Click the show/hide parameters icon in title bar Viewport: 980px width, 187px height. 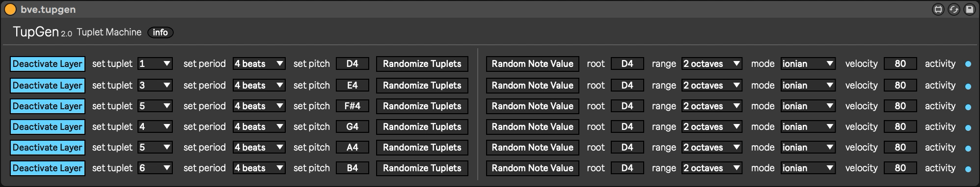click(x=938, y=9)
